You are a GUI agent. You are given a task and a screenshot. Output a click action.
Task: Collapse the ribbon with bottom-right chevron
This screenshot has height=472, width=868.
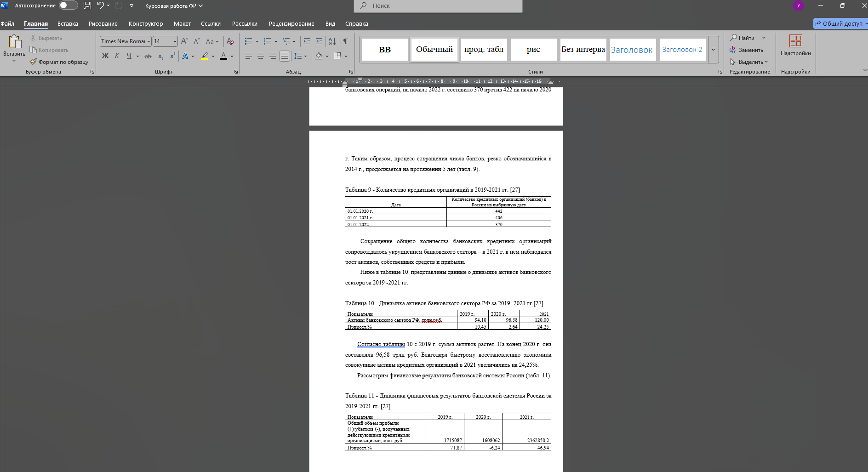[865, 70]
